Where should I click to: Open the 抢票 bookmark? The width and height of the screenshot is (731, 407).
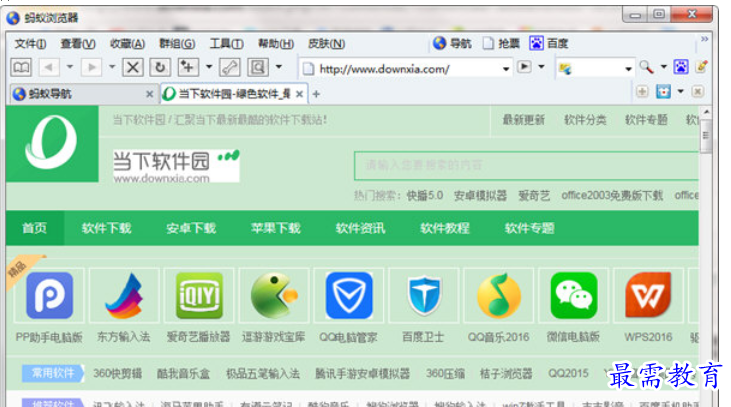(x=501, y=43)
